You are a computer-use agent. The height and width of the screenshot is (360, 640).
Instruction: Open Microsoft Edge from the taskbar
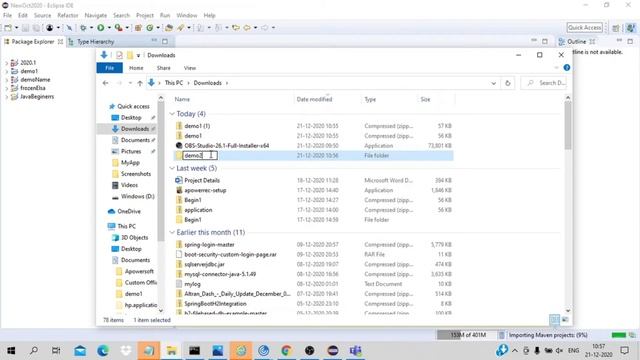click(x=103, y=350)
